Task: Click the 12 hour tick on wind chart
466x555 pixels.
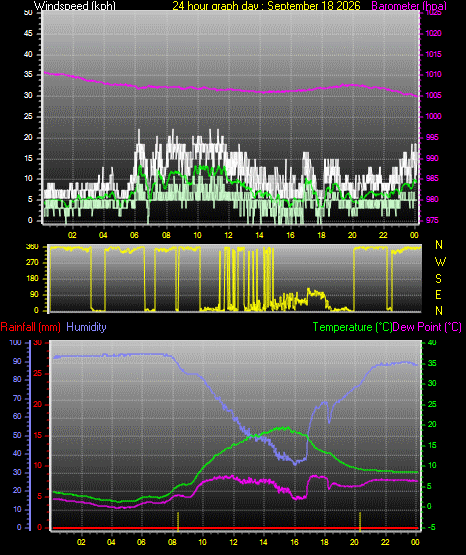Action: click(x=228, y=235)
